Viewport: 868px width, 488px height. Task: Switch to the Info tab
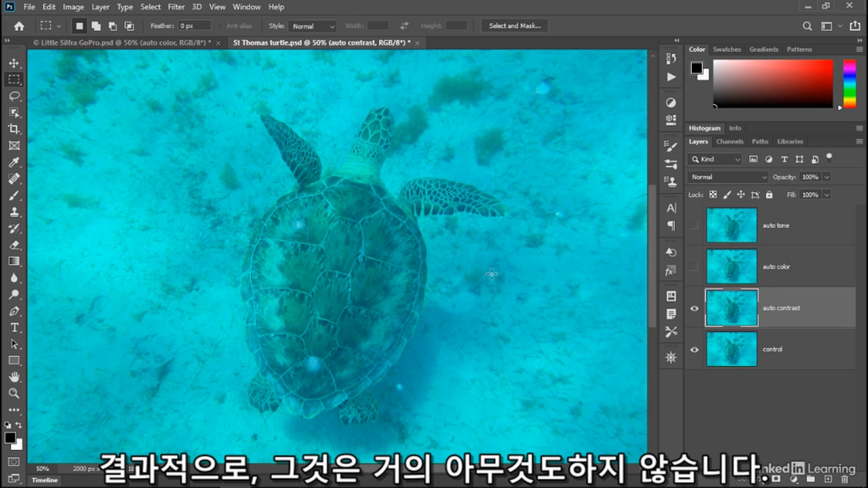[x=735, y=128]
